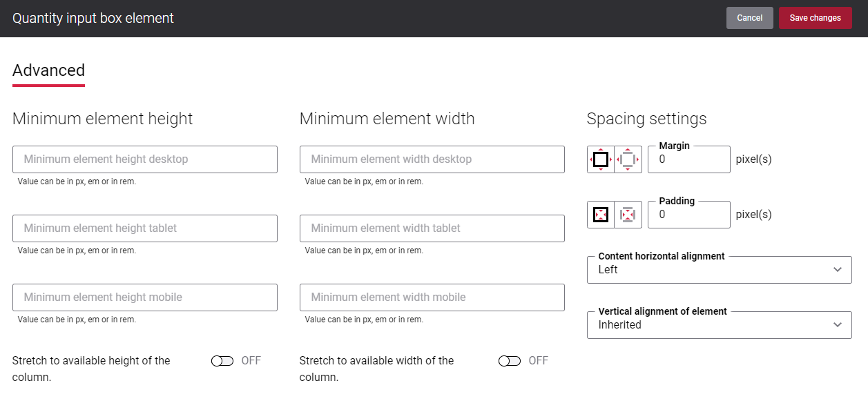Enable stretch to available height of column
This screenshot has width=868, height=401.
(223, 360)
